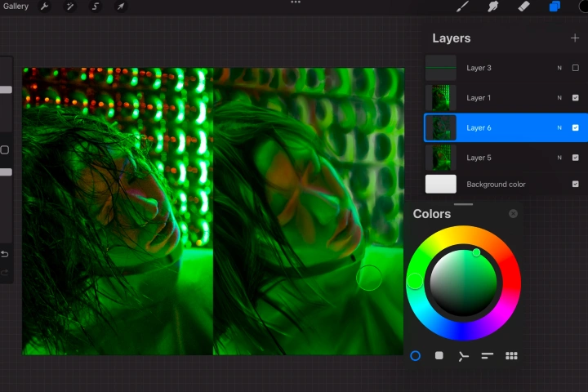
Task: Select the Transform arrow tool
Action: pos(121,7)
